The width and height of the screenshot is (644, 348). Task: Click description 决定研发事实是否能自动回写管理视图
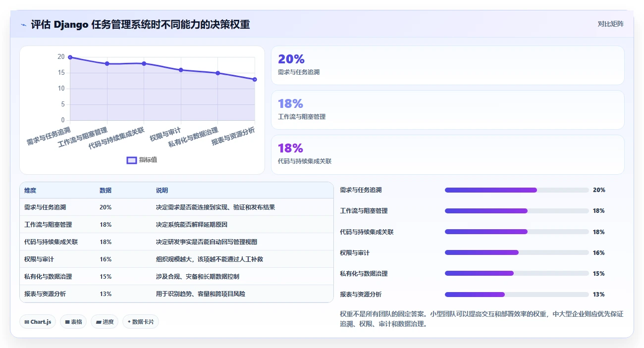[x=207, y=242]
